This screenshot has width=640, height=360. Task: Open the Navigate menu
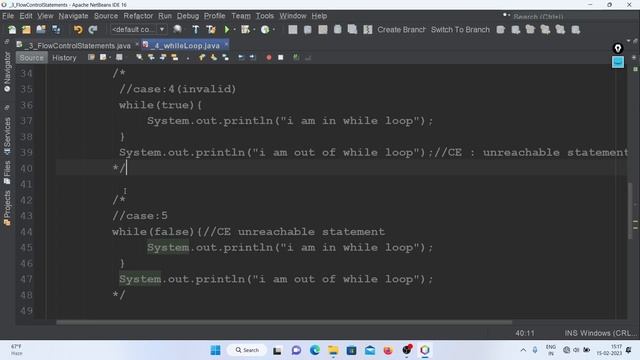coord(73,16)
